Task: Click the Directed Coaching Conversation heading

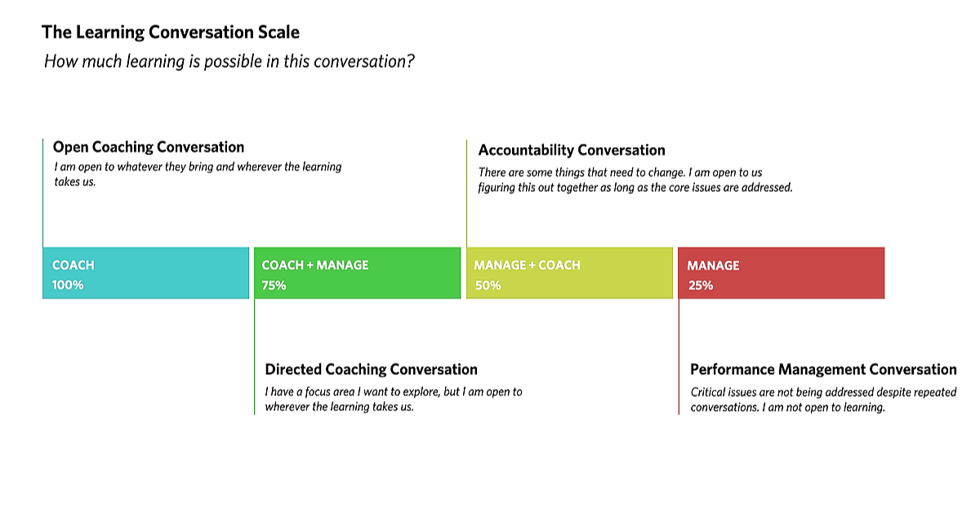Action: click(372, 369)
